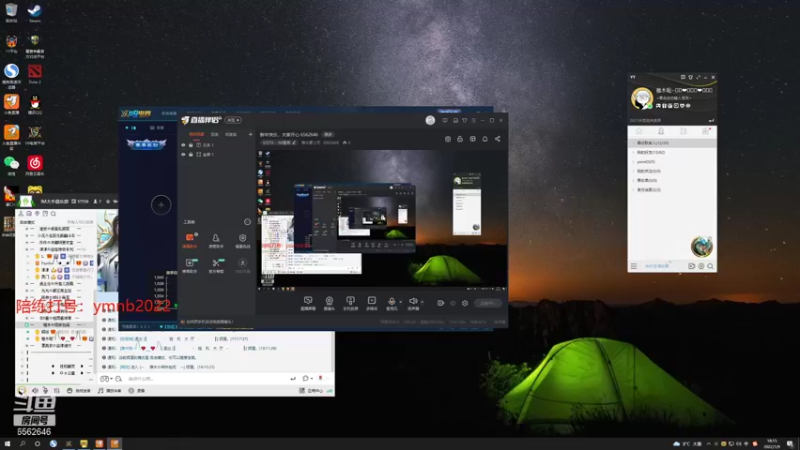The height and width of the screenshot is (450, 800).
Task: Open the hamburger menu at the YY window bottom
Action: 634,266
